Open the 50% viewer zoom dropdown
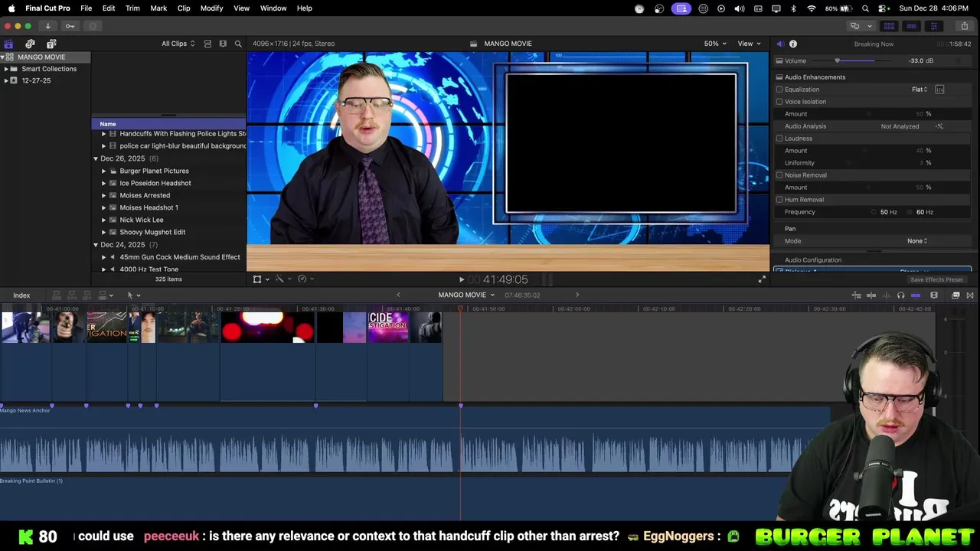980x551 pixels. coord(715,44)
